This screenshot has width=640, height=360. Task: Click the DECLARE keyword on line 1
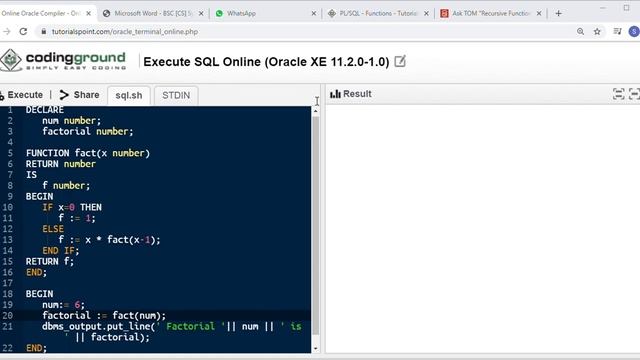pos(45,110)
